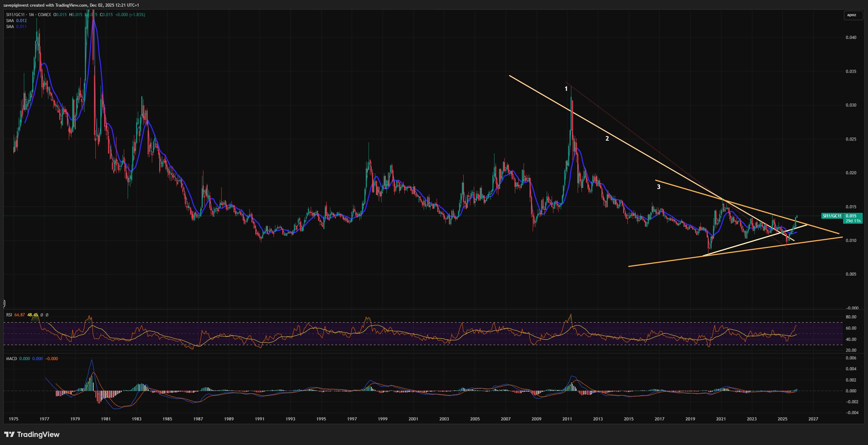
Task: Select the second SMA 0.011 legend entry
Action: [16, 27]
